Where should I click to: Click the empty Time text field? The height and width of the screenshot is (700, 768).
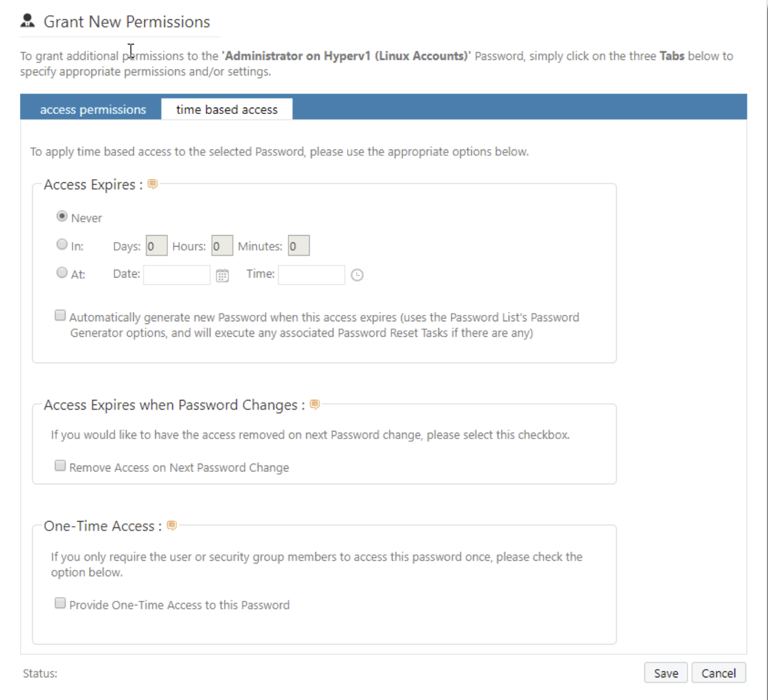312,274
